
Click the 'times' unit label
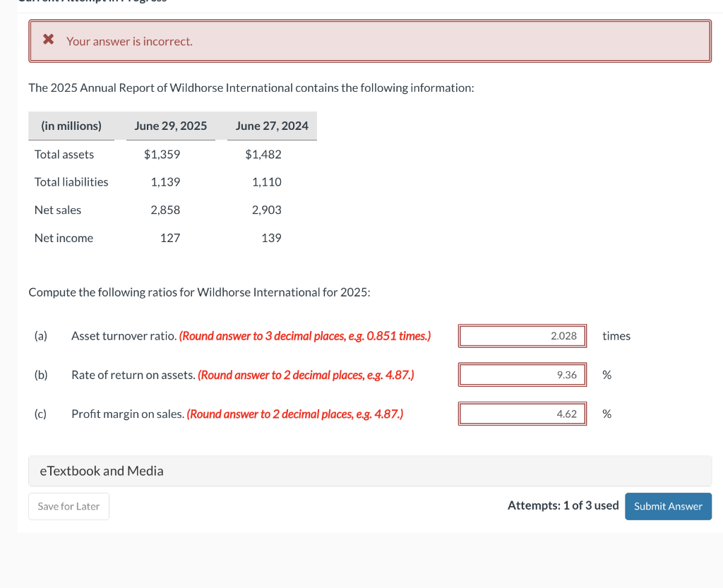pos(616,336)
